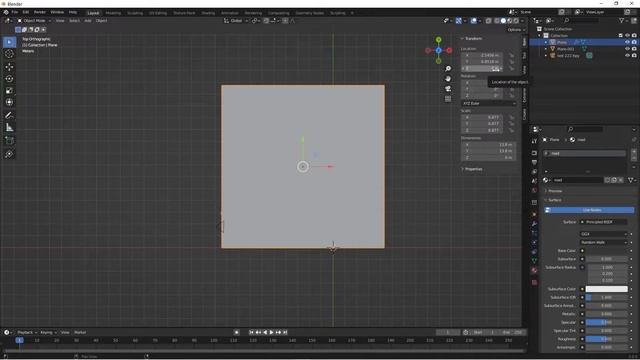Lock the Scale X value
The height and width of the screenshot is (360, 640).
pos(511,117)
